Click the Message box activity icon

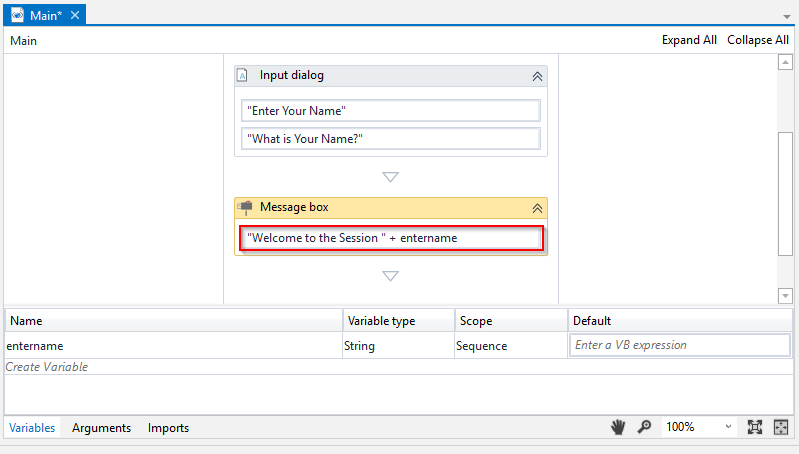[x=245, y=207]
